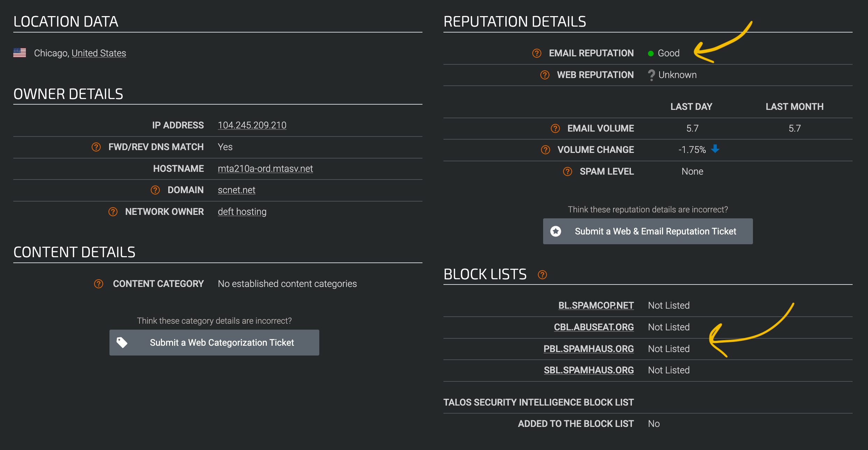Open the deft hosting network owner link

point(242,211)
